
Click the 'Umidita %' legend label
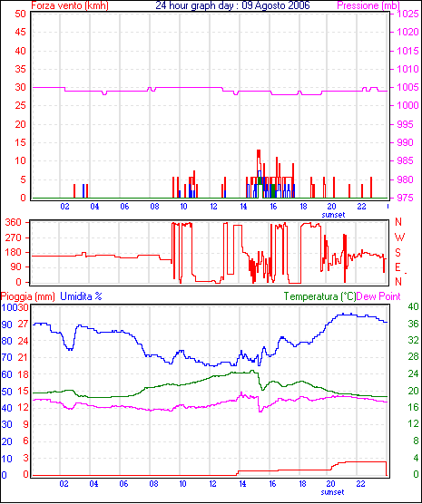coord(81,296)
